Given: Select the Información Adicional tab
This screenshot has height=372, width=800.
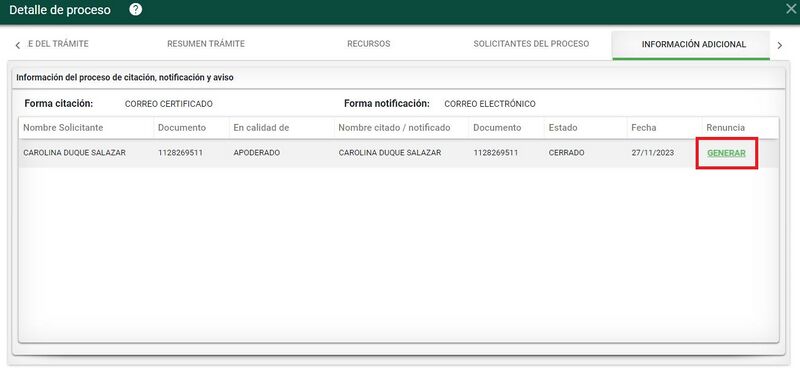Looking at the screenshot, I should click(694, 44).
